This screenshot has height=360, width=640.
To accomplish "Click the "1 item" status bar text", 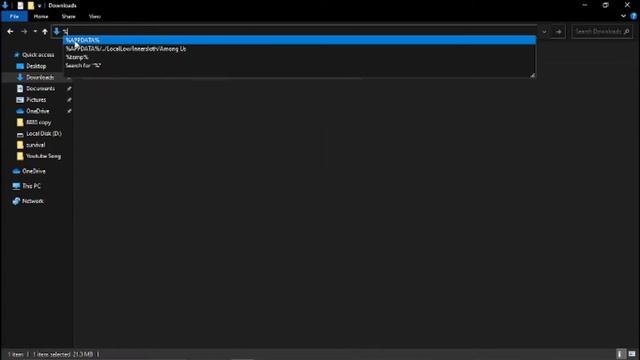I will (x=16, y=354).
